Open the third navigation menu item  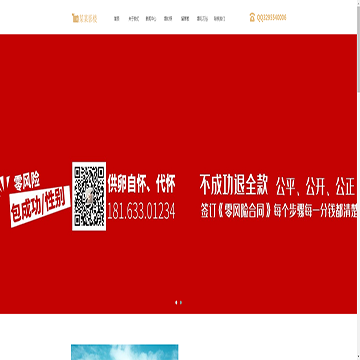click(151, 19)
